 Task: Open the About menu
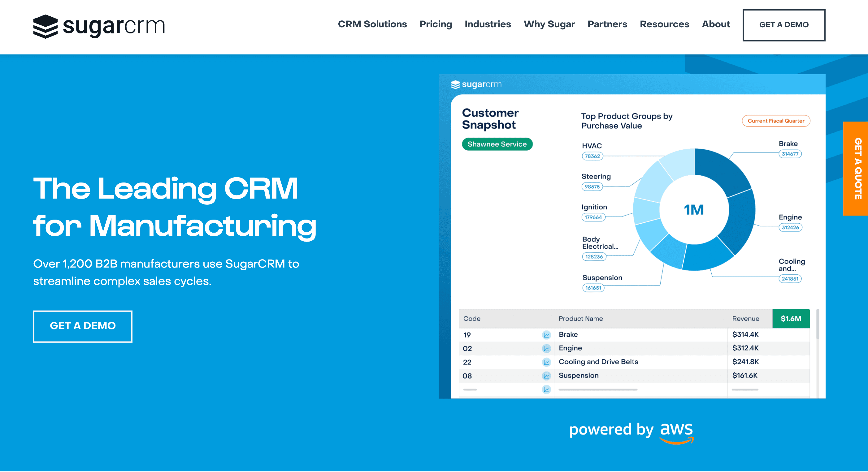coord(715,24)
